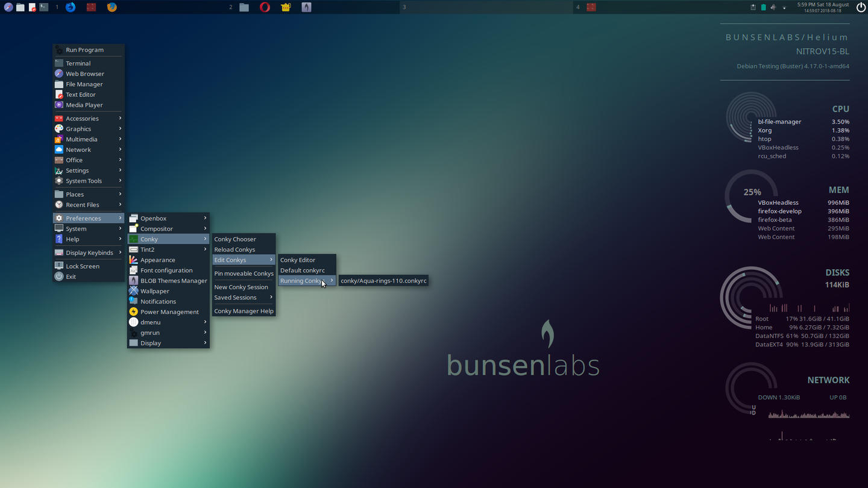Open the Help submenu
This screenshot has width=868, height=488.
tap(89, 239)
